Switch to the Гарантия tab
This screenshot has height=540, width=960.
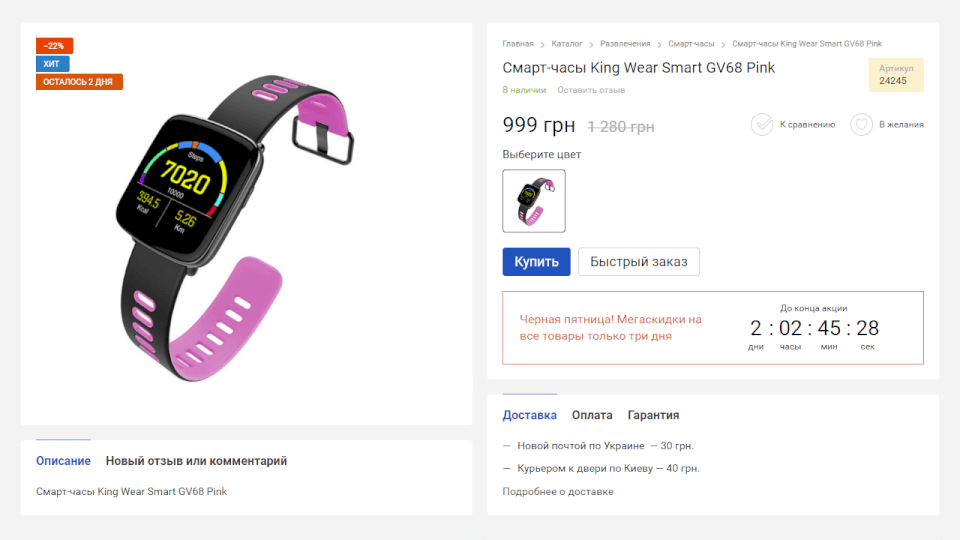(653, 415)
